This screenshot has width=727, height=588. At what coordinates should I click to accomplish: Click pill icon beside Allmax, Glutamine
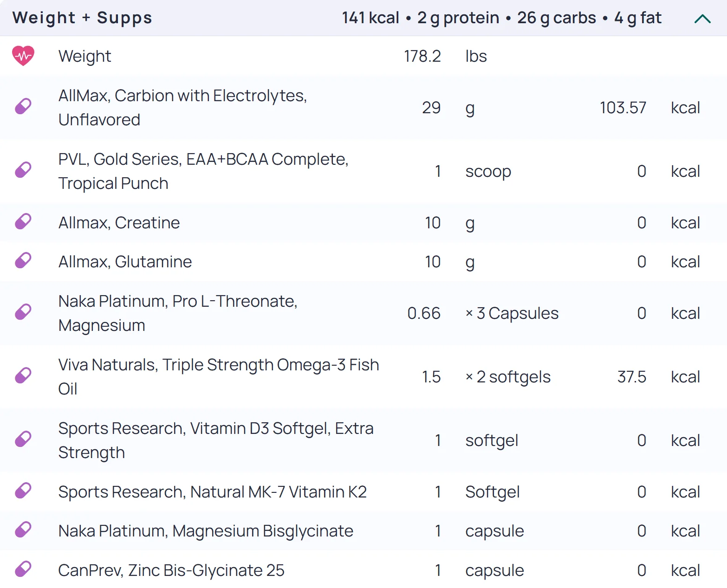[23, 261]
